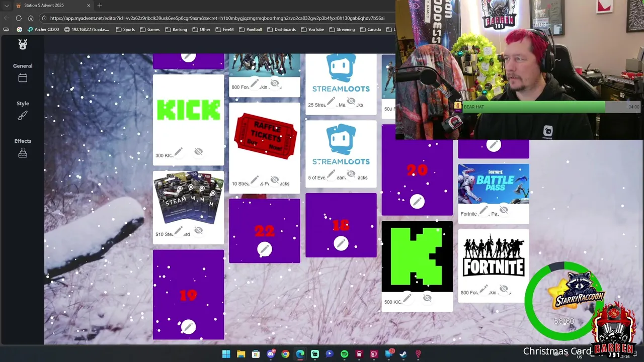Open a new browser tab
This screenshot has height=362, width=644.
pos(100,5)
